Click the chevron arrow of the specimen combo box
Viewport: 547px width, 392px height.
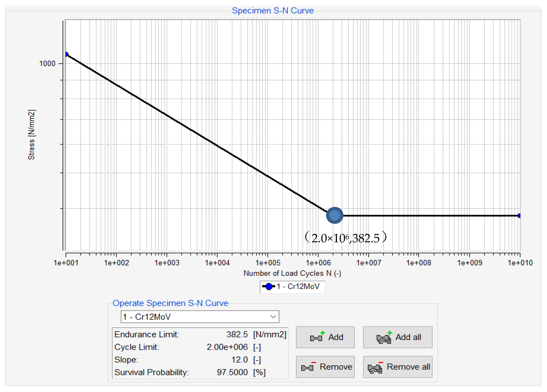[x=273, y=317]
